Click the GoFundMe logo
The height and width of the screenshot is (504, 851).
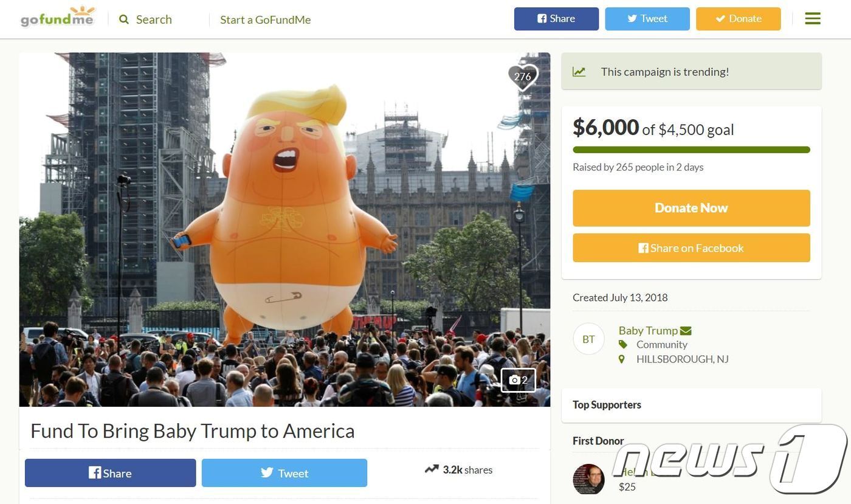click(58, 17)
